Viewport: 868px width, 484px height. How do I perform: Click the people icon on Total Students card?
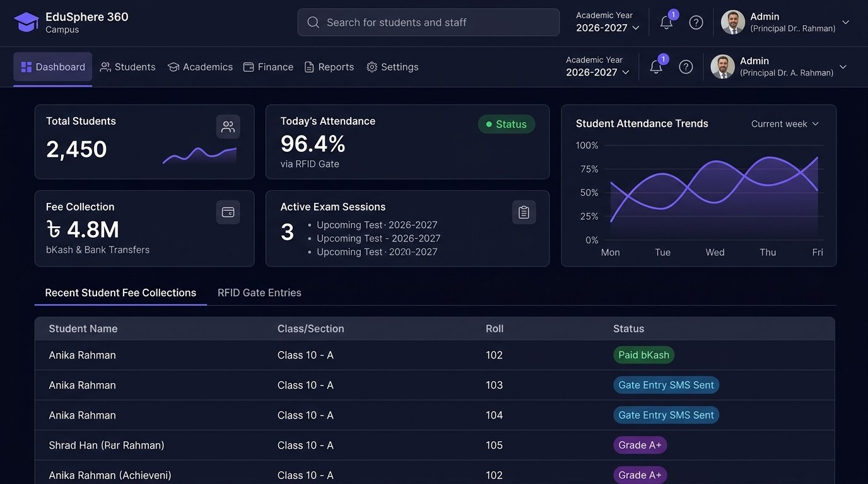pos(228,127)
